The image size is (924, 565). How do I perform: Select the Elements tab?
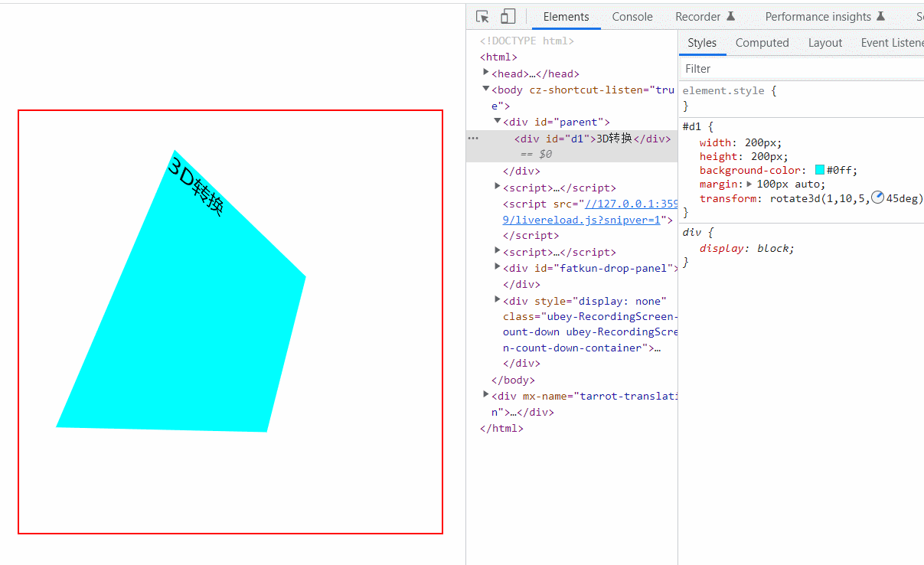pyautogui.click(x=566, y=17)
